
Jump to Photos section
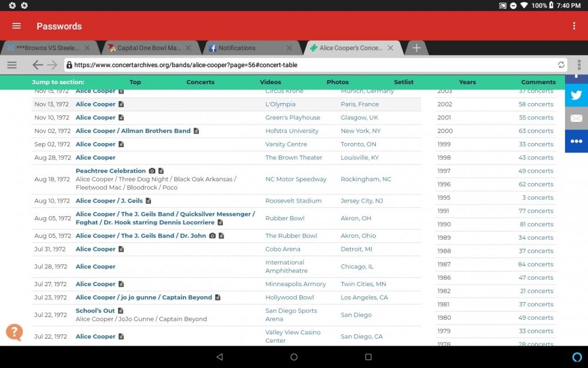338,82
